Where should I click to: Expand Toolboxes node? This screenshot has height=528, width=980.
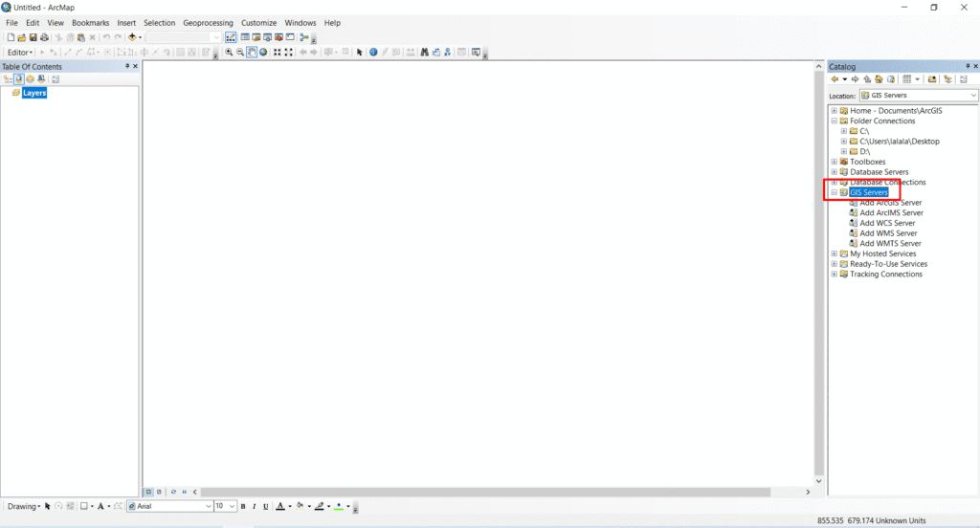pos(834,162)
